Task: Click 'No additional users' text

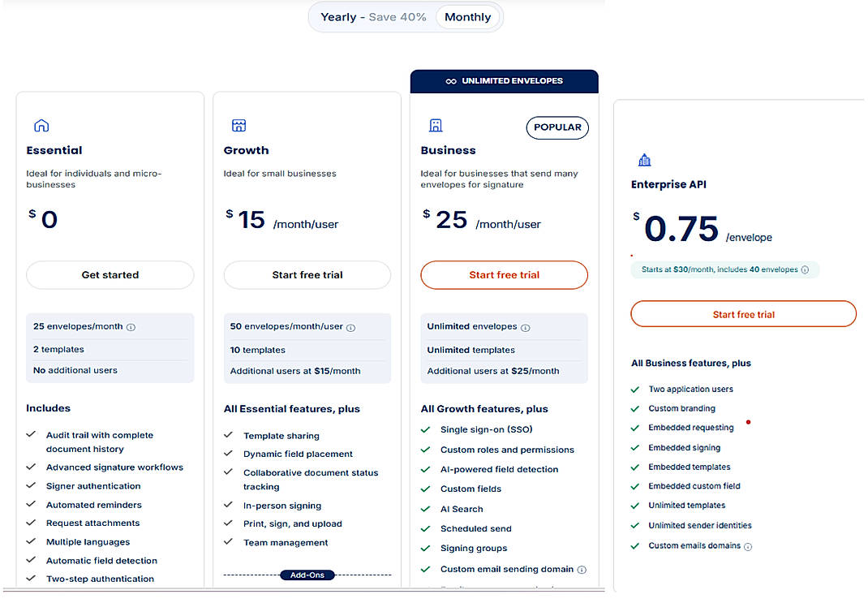Action: pos(75,370)
